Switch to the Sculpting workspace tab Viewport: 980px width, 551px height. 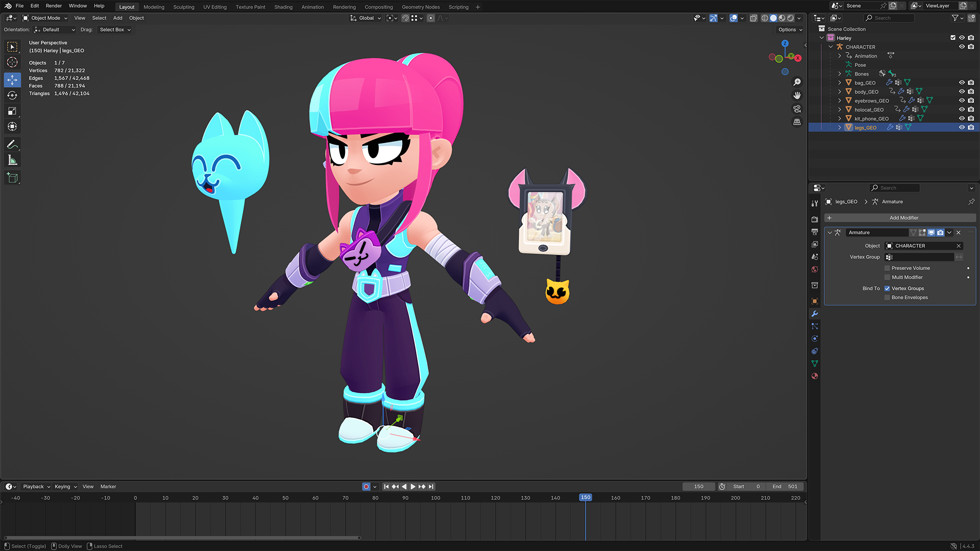(184, 7)
